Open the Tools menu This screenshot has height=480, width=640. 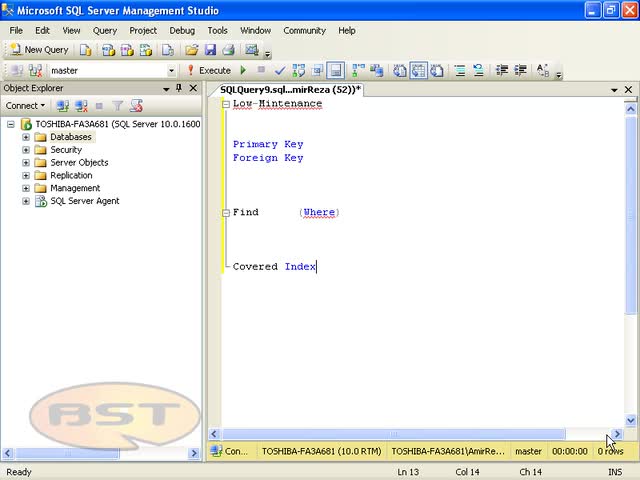(217, 31)
